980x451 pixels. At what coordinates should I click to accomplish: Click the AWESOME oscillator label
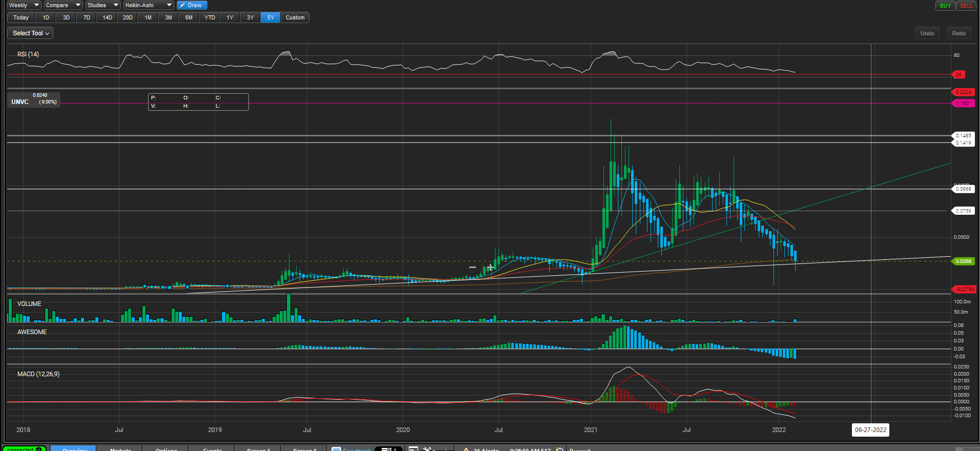coord(32,332)
